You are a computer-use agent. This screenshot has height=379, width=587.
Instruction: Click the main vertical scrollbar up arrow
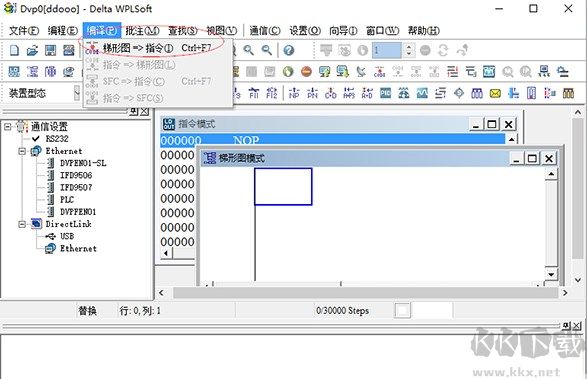click(578, 112)
